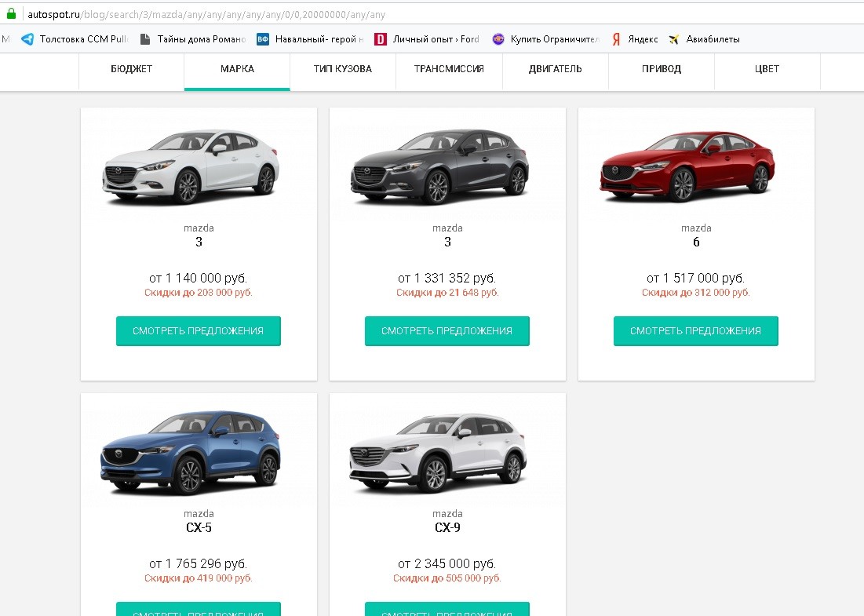
Task: View offers for white Mazda 3 sedan
Action: (x=199, y=331)
